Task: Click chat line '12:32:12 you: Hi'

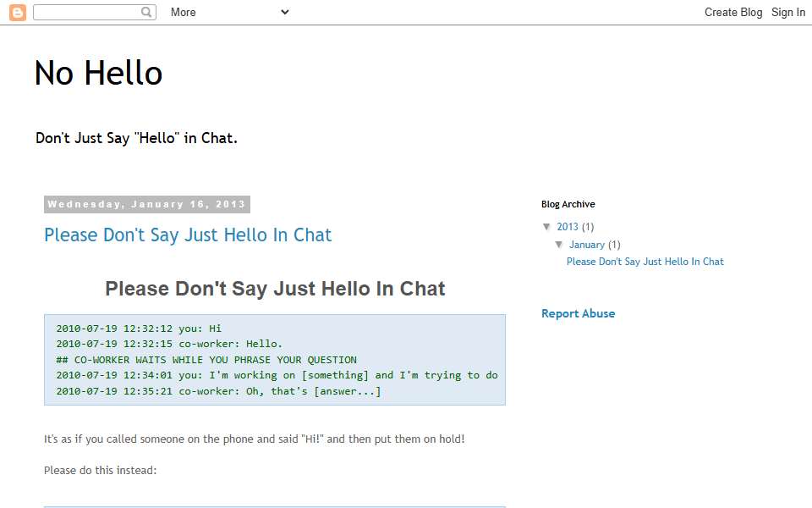Action: click(139, 329)
